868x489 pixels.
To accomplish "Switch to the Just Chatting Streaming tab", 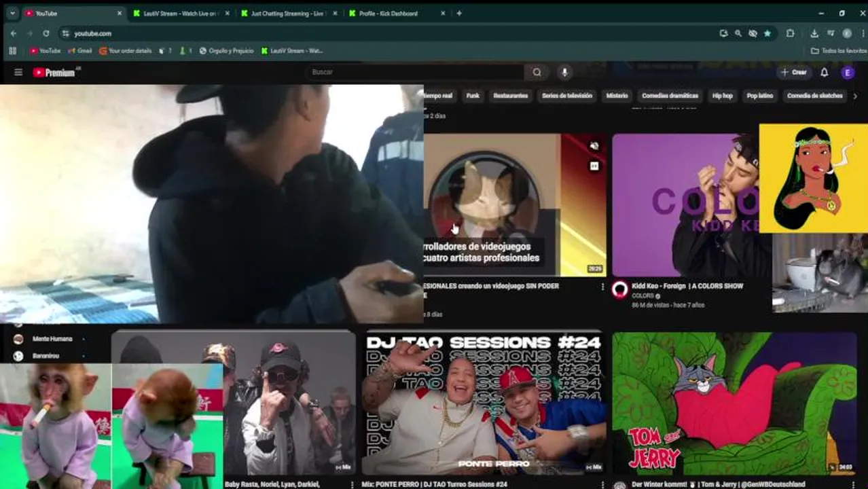I will point(288,13).
